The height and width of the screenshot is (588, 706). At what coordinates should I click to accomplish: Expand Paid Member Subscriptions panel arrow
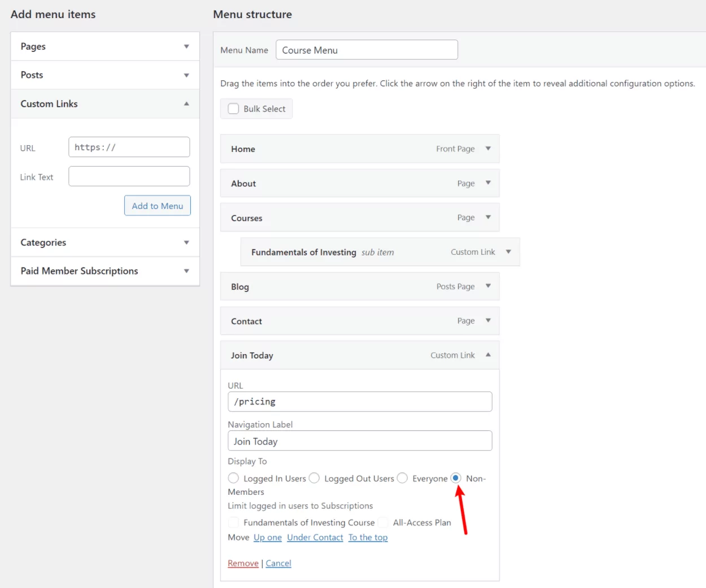[186, 271]
